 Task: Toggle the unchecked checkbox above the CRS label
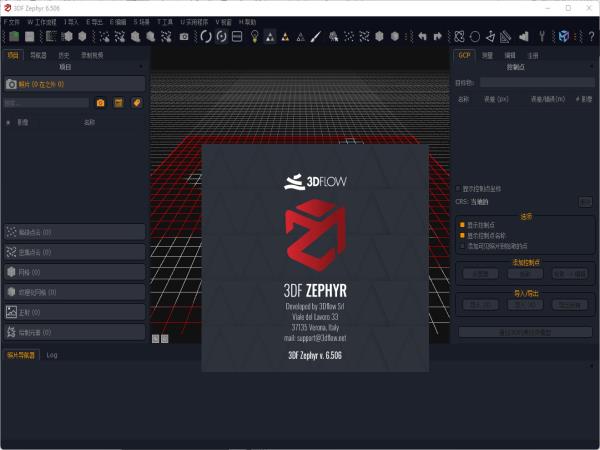click(x=458, y=189)
